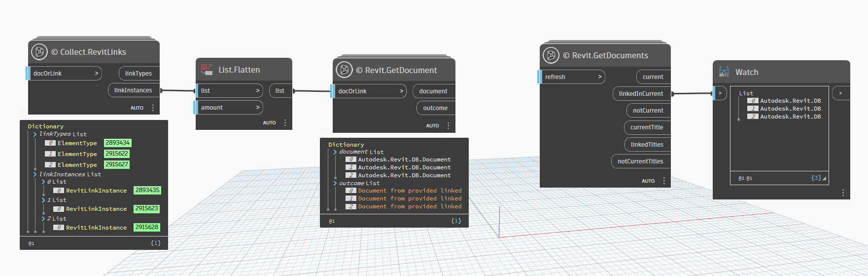Click the {3} item count in Watch
Viewport: 868px width, 276px height.
[x=816, y=178]
